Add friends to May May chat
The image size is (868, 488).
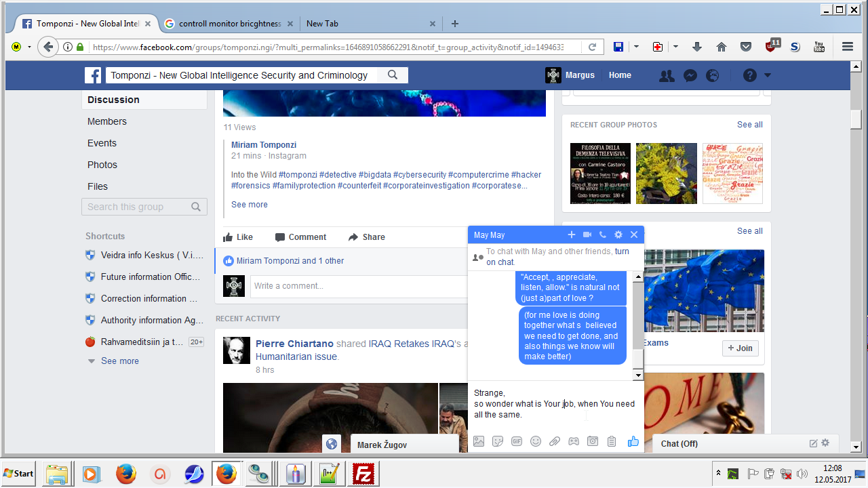tap(572, 235)
